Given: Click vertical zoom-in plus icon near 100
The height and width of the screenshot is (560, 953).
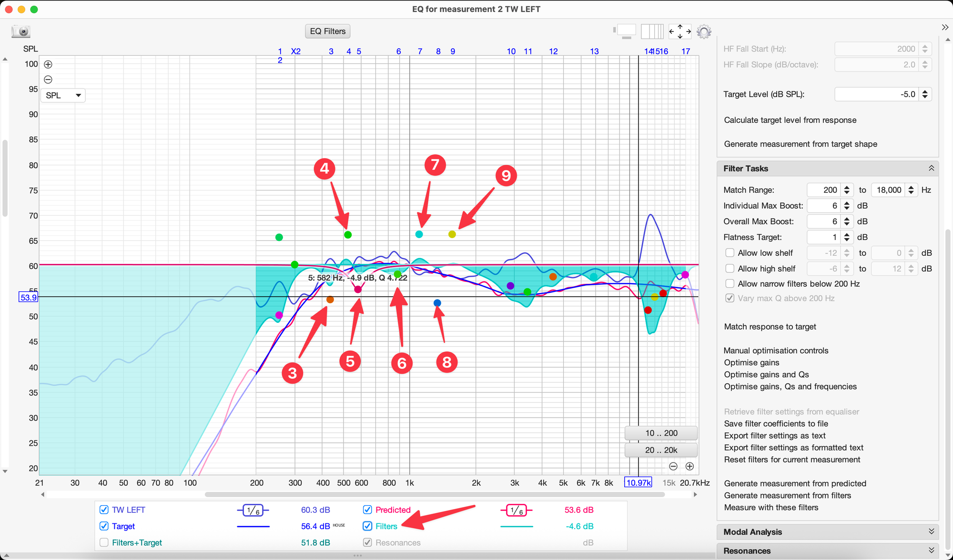Looking at the screenshot, I should pos(48,64).
